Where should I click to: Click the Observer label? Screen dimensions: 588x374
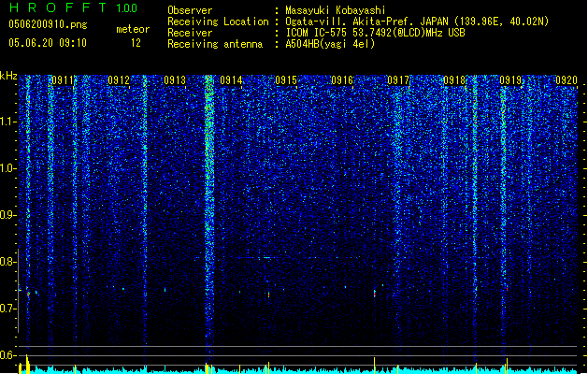[x=190, y=10]
